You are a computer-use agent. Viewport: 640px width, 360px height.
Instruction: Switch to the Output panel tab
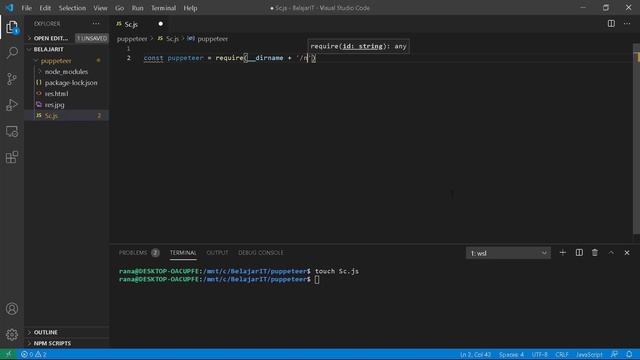pos(217,253)
